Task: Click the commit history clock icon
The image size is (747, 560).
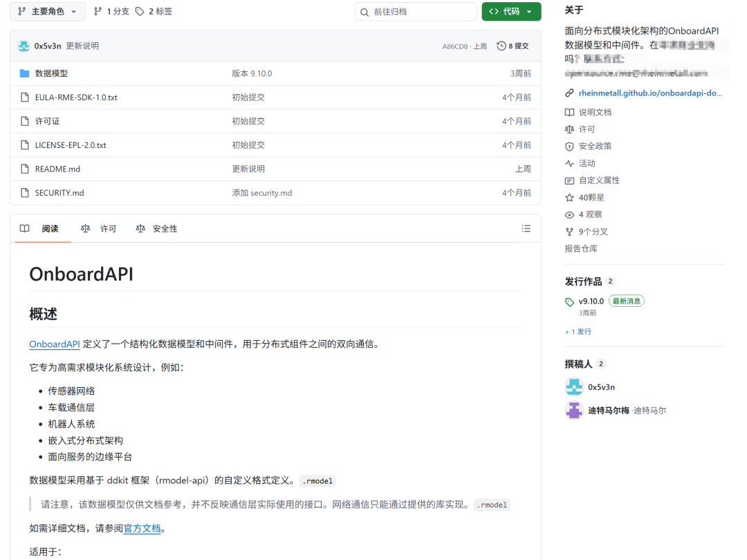Action: 501,46
